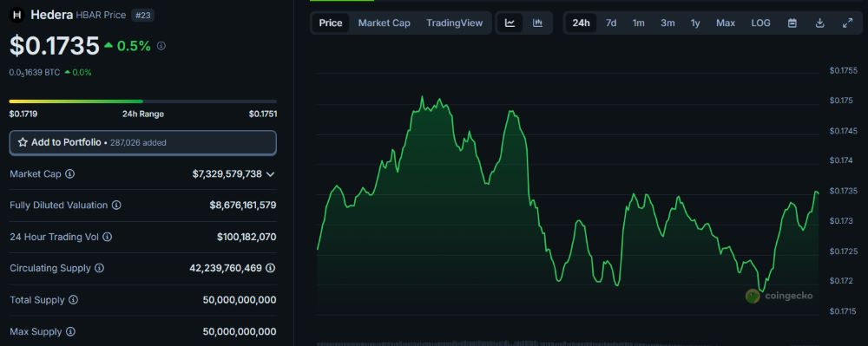Toggle LOG scale on chart
868x346 pixels.
760,23
